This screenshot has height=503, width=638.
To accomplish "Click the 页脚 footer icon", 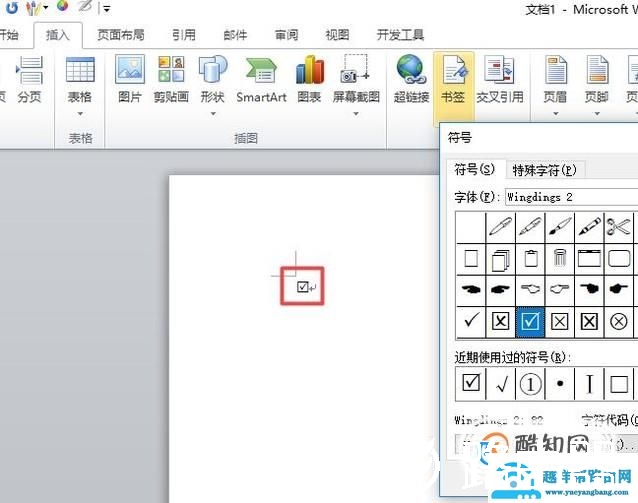I will 597,70.
